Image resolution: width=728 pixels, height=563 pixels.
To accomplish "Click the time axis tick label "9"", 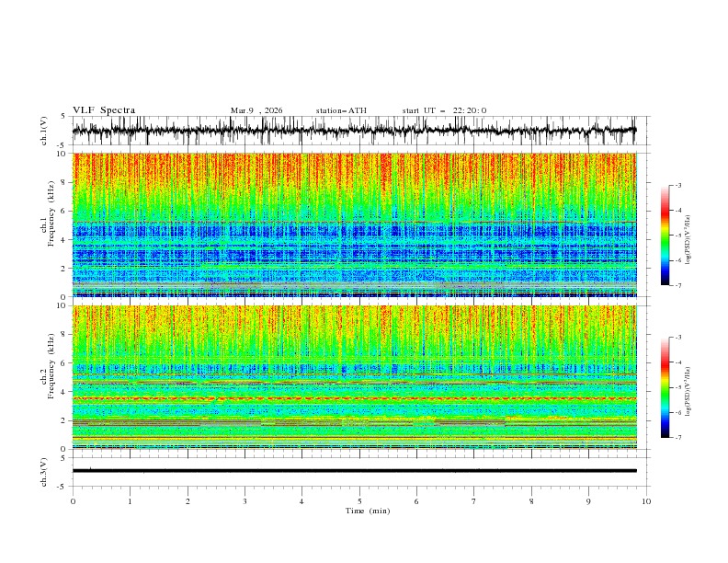I will click(x=588, y=501).
